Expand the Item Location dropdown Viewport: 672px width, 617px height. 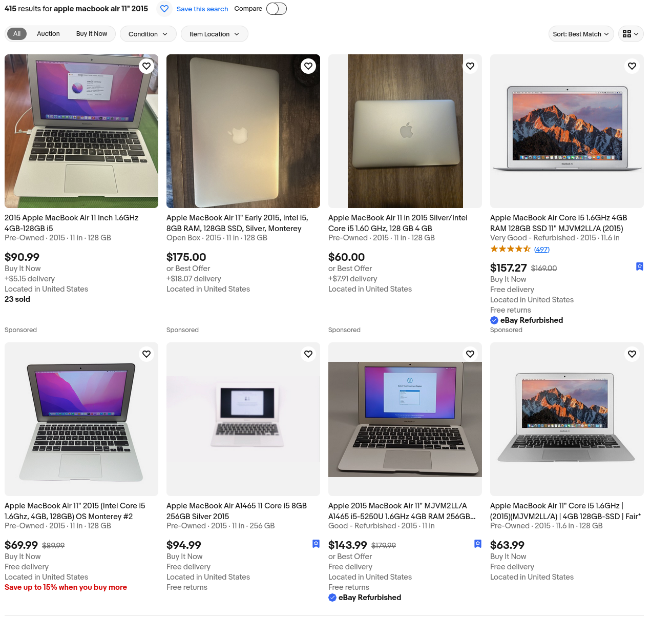214,34
